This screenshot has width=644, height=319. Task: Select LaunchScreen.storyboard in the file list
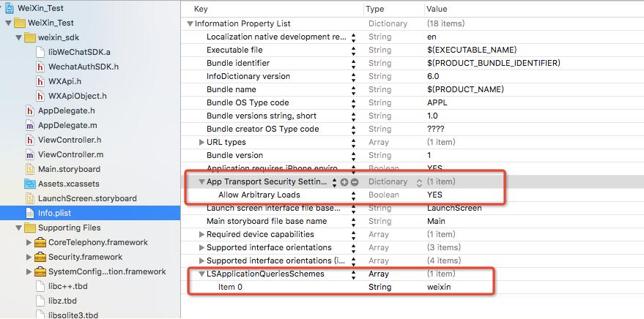tap(86, 198)
